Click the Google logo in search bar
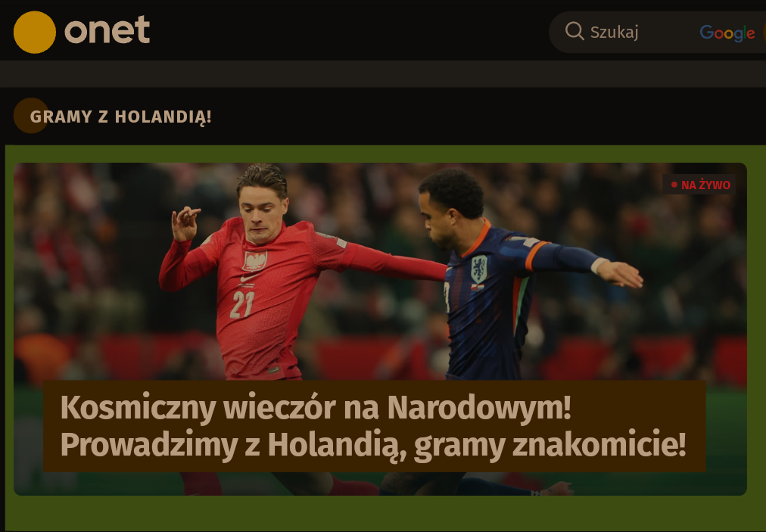Image resolution: width=766 pixels, height=532 pixels. 727,33
